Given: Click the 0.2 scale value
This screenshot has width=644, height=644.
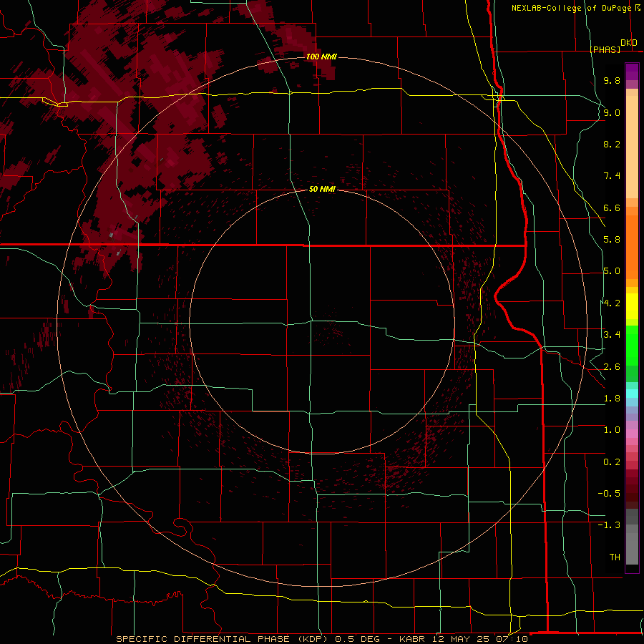Looking at the screenshot, I should [612, 462].
